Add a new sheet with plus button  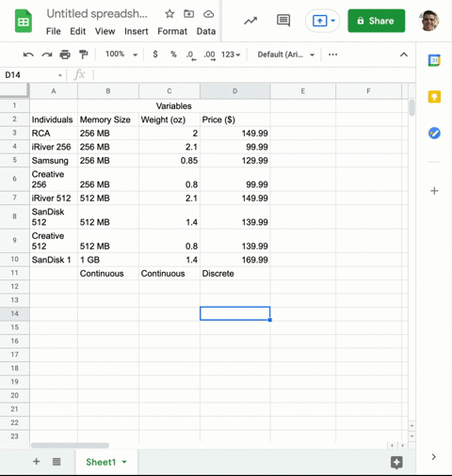(37, 462)
